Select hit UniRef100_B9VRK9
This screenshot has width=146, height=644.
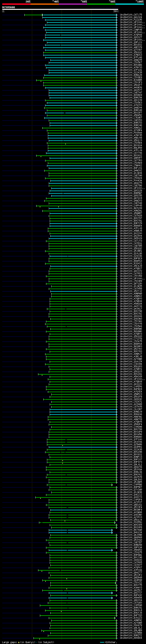tap(131, 95)
